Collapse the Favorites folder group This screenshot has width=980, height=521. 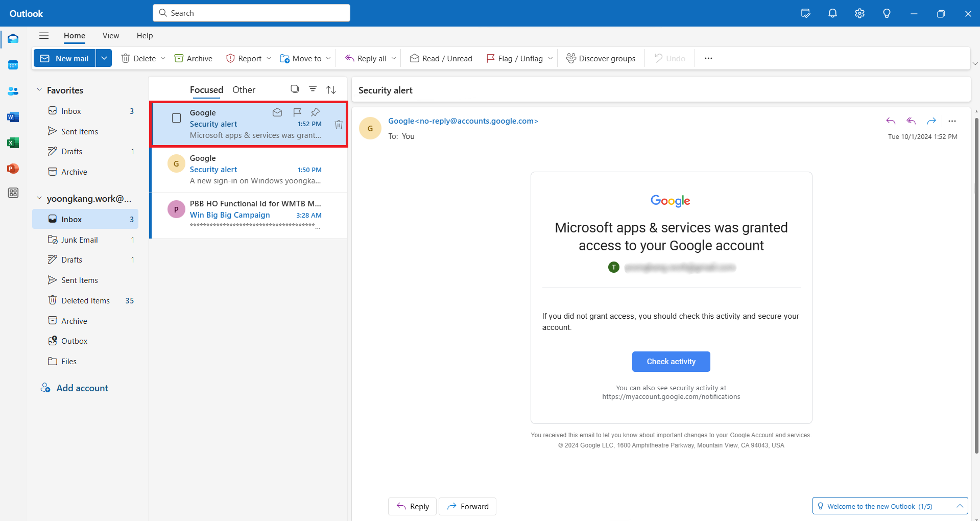click(x=39, y=90)
